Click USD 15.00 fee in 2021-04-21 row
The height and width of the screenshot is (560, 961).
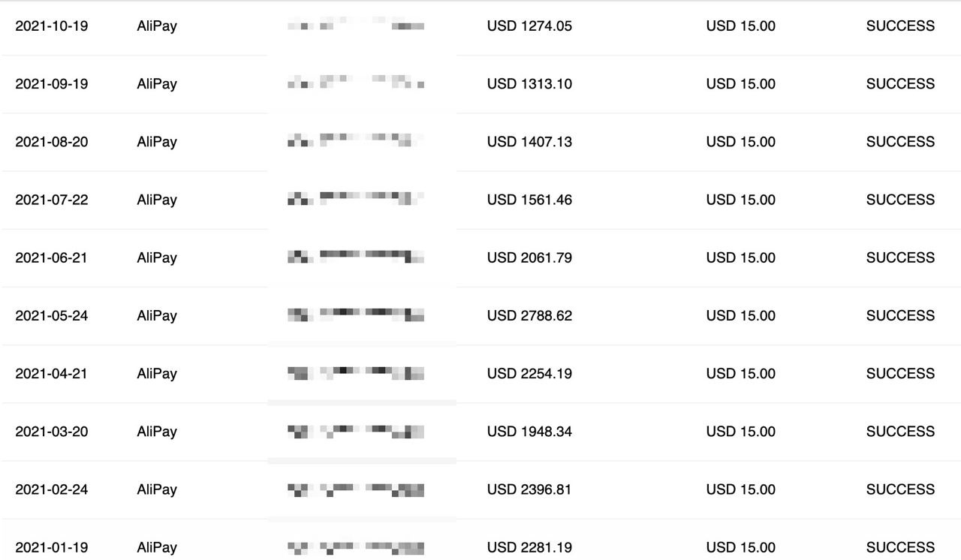(740, 373)
